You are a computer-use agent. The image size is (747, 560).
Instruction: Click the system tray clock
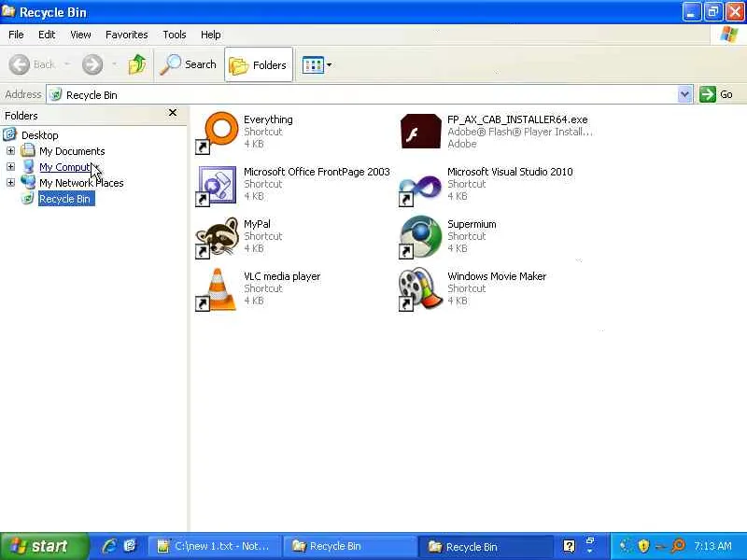712,546
